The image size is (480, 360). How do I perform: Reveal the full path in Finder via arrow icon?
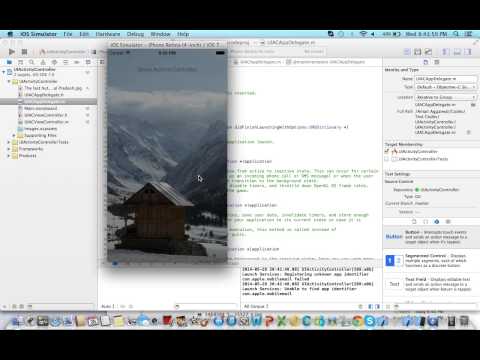click(x=469, y=132)
